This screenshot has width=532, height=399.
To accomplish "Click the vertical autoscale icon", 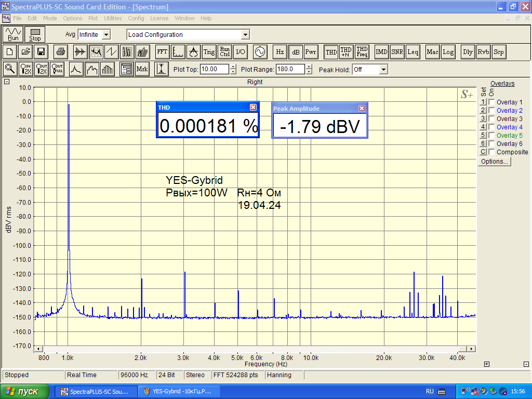I will coord(162,69).
